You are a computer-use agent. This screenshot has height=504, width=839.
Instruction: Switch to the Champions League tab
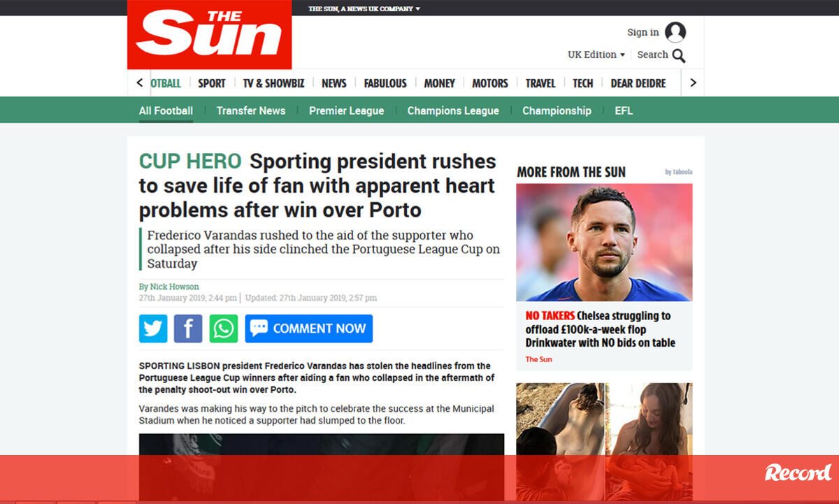pyautogui.click(x=453, y=110)
